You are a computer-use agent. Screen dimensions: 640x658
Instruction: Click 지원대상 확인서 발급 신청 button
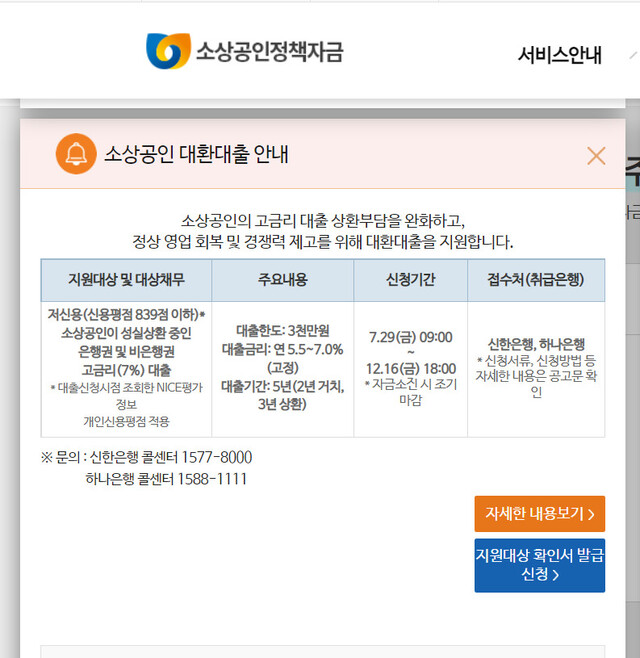coord(539,565)
